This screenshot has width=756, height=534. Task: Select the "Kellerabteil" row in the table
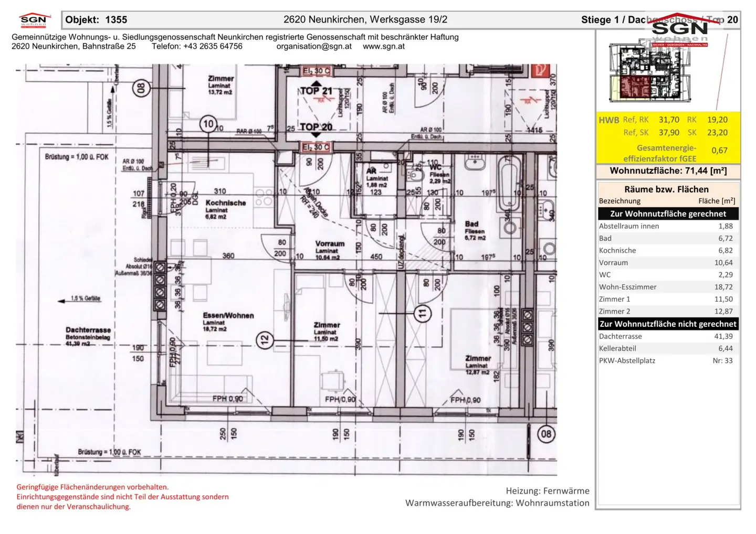[x=668, y=348]
